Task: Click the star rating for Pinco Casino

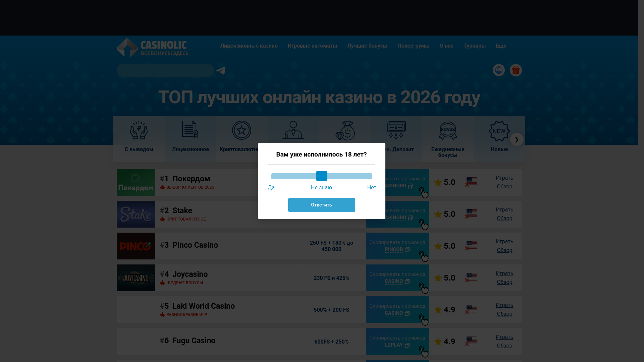Action: click(445, 246)
